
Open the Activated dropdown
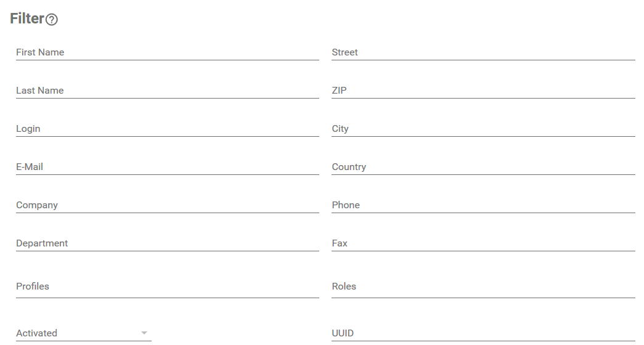(83, 333)
